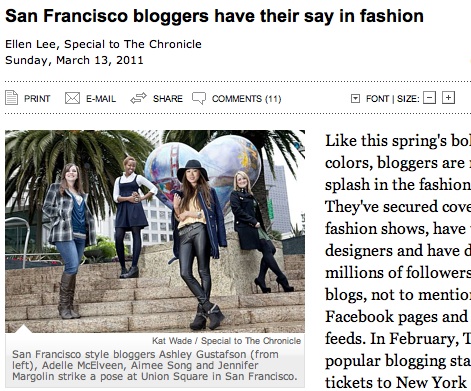Screen dimensions: 471x391
Task: Click the Kat Wade photo credit
Action: tap(226, 341)
